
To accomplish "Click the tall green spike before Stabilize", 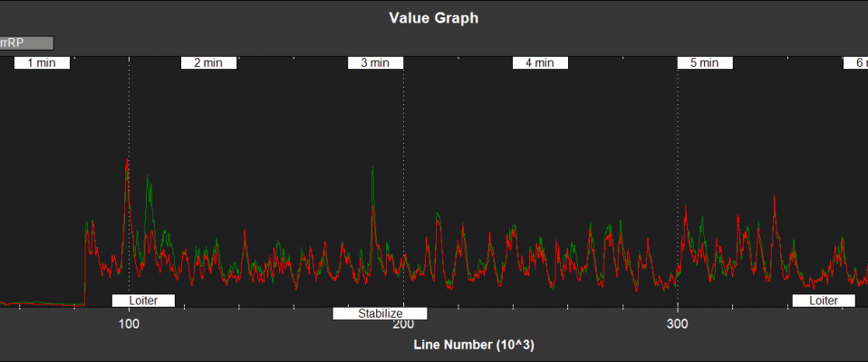I will coord(372,169).
